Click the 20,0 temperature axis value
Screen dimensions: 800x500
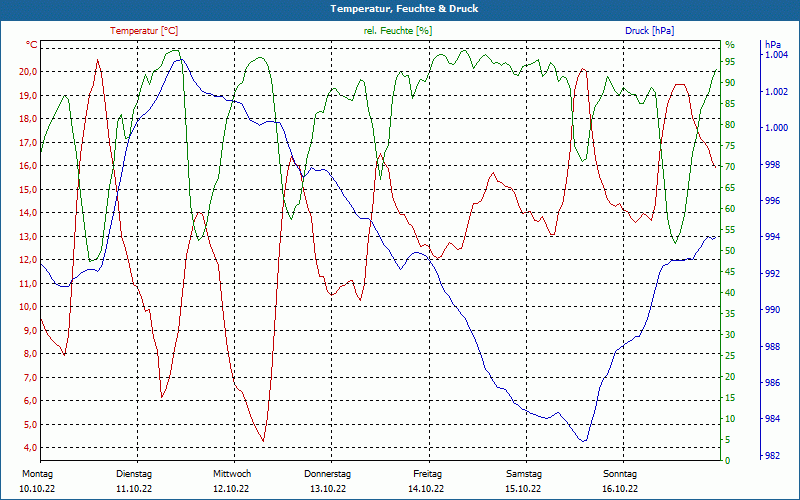(x=28, y=72)
